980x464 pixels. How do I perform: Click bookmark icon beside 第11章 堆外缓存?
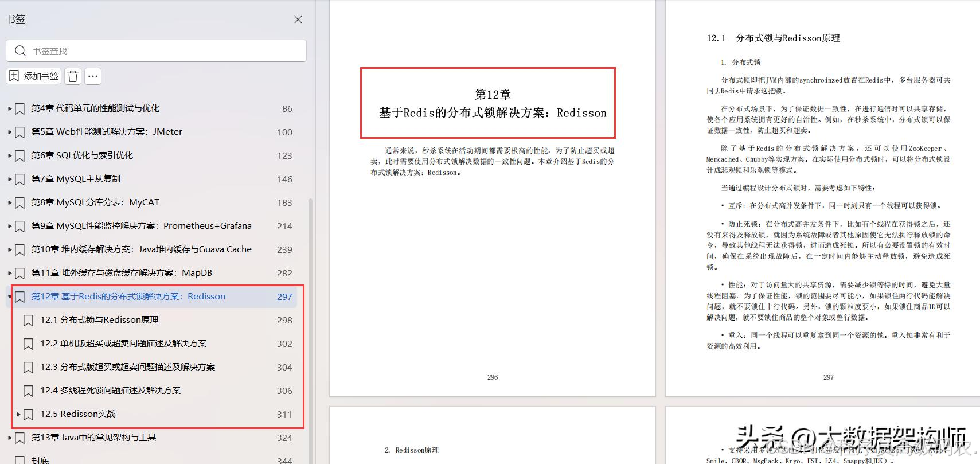click(19, 273)
